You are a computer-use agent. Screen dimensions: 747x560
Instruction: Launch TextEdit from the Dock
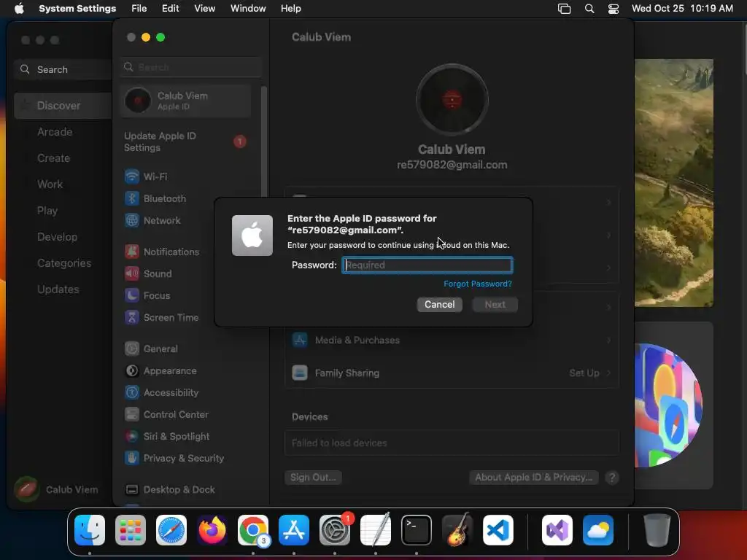coord(376,530)
